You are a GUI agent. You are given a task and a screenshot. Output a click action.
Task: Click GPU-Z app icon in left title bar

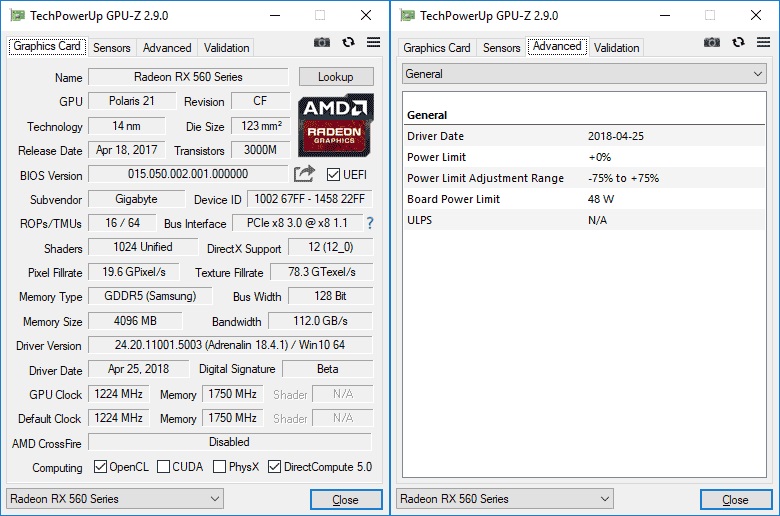(x=17, y=15)
